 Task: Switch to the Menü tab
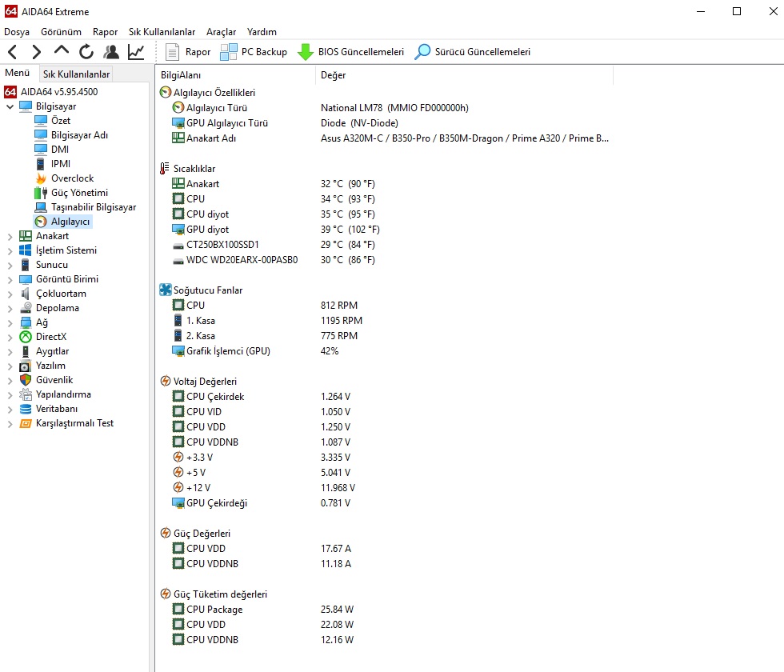(17, 73)
